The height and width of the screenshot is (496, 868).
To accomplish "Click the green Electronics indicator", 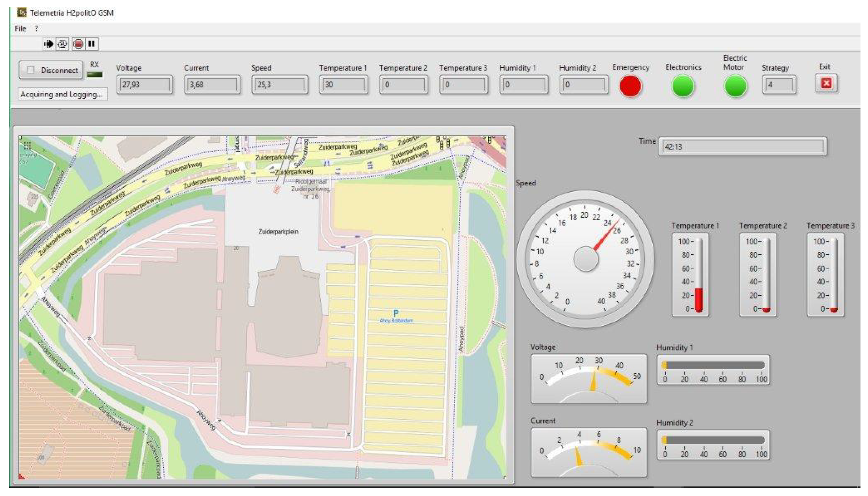I will pos(683,86).
